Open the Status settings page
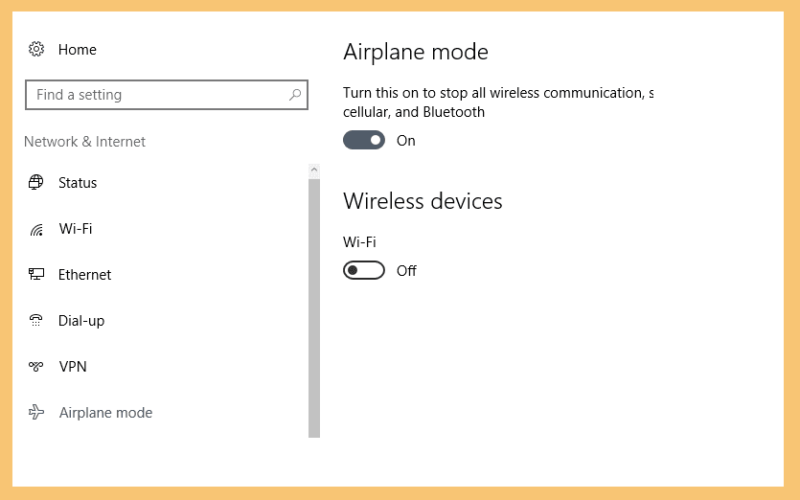This screenshot has width=800, height=500. [78, 183]
